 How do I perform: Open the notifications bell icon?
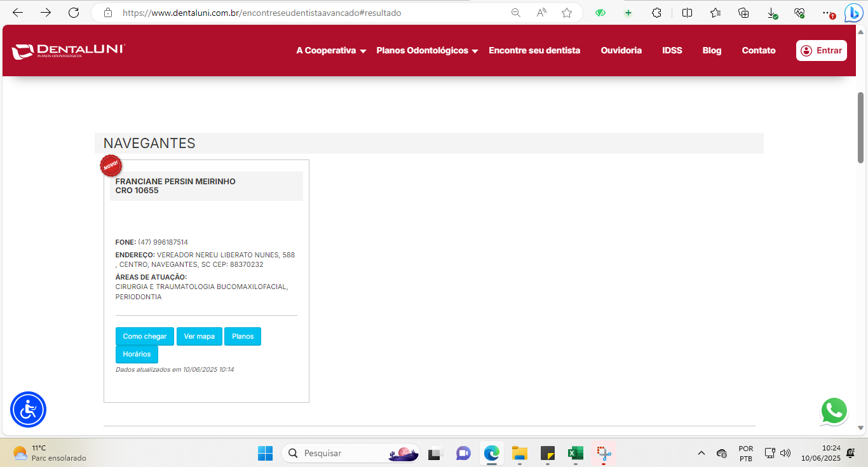[850, 453]
